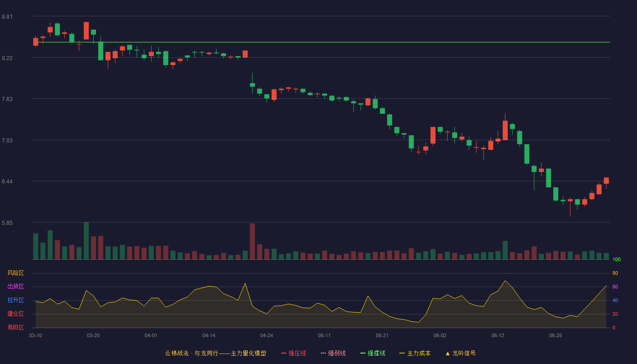Select the 出货区 zone label

(15, 287)
